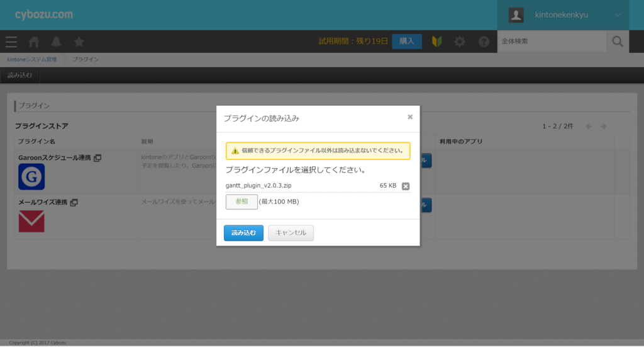This screenshot has width=644, height=347.
Task: Open kintoneシステム管理 breadcrumb link
Action: coord(31,60)
